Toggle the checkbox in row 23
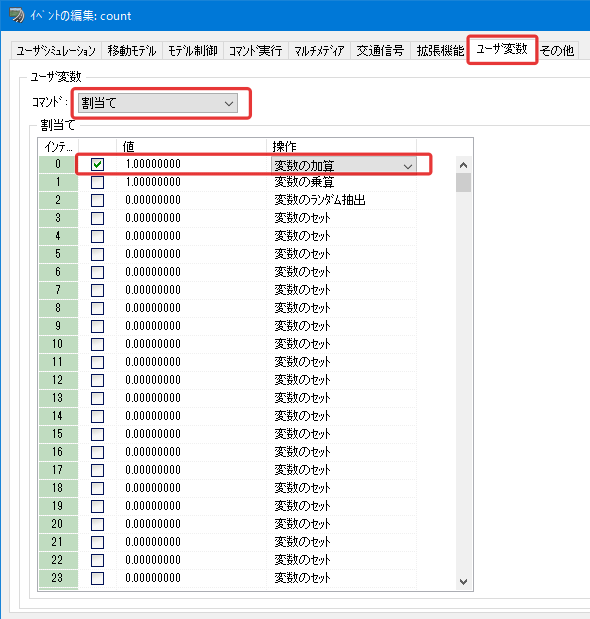The image size is (590, 619). click(x=97, y=578)
